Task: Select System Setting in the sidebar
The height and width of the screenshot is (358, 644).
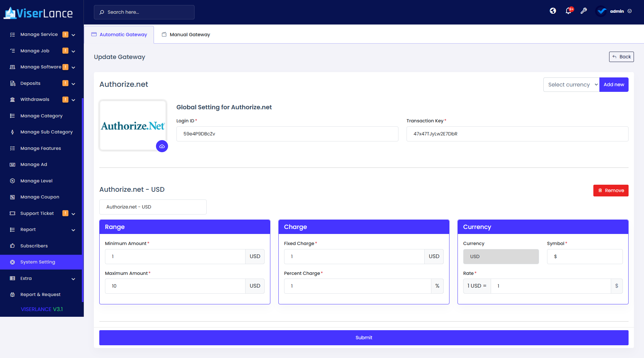Action: 41,262
